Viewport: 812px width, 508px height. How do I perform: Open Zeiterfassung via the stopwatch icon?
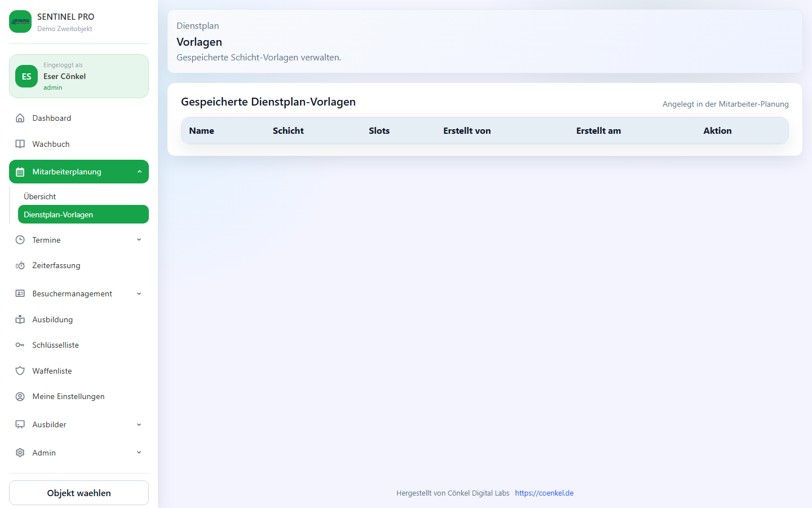20,265
